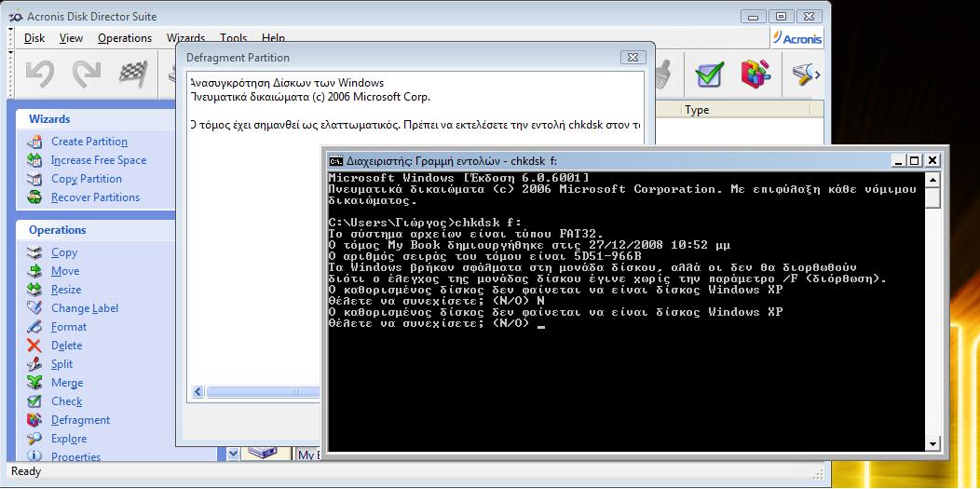Click the Move operation icon
The height and width of the screenshot is (489, 980).
point(35,272)
